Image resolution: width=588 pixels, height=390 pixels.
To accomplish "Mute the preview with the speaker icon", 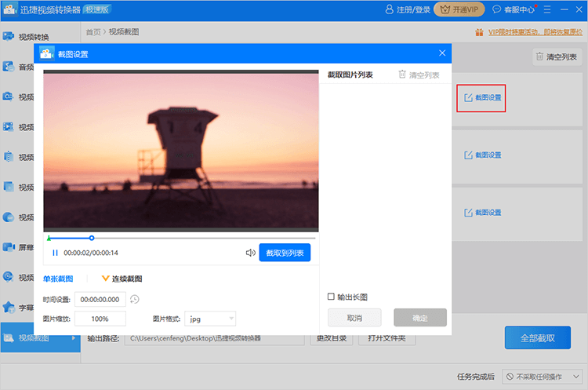I will click(250, 253).
